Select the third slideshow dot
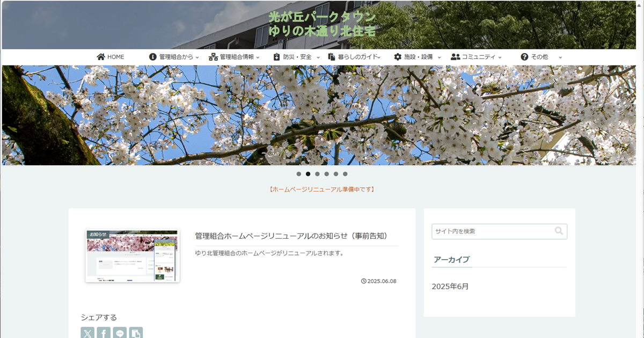This screenshot has height=338, width=644. pos(317,174)
